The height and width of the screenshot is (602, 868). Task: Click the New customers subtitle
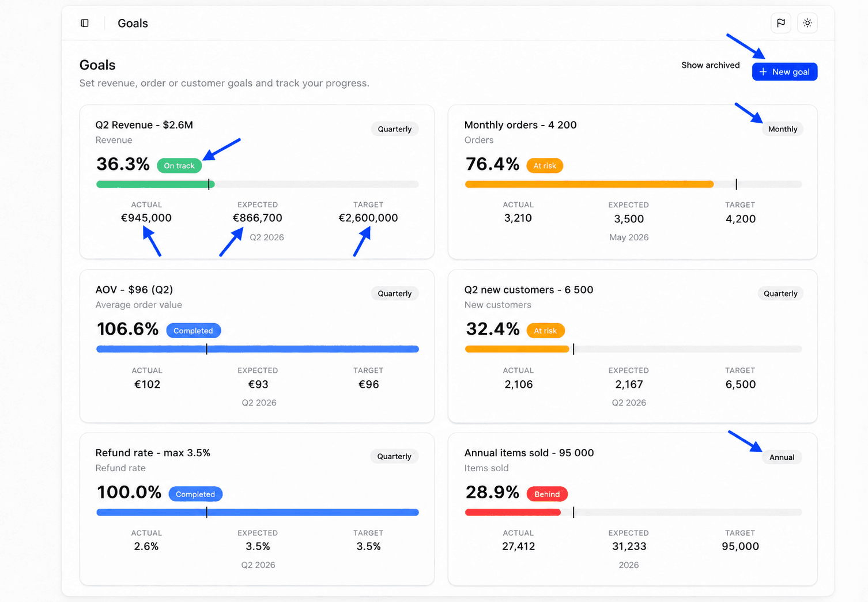(498, 305)
